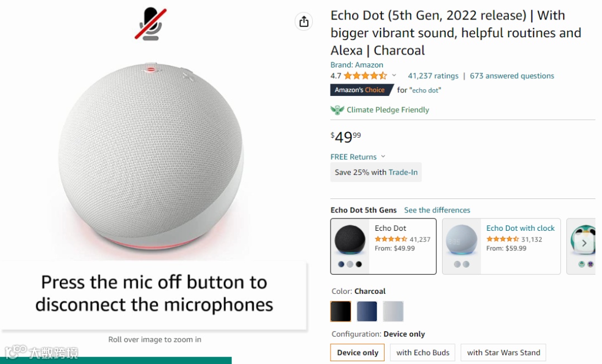Select the with Star Wars Stand configuration
602x364 pixels.
(x=503, y=352)
